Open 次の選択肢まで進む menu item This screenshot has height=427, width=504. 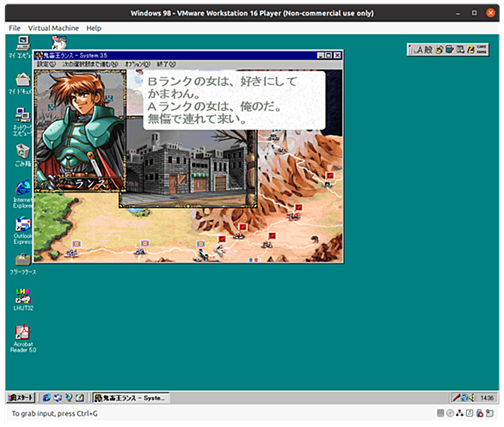pos(90,64)
